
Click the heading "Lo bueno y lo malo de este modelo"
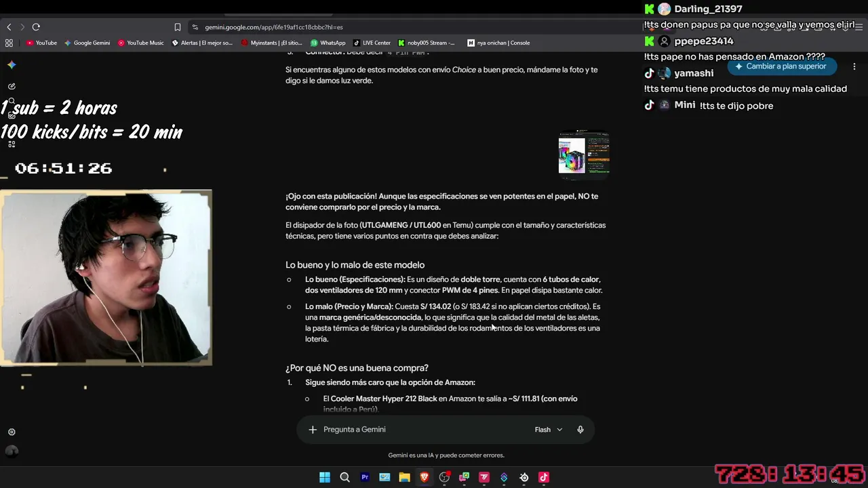[355, 265]
